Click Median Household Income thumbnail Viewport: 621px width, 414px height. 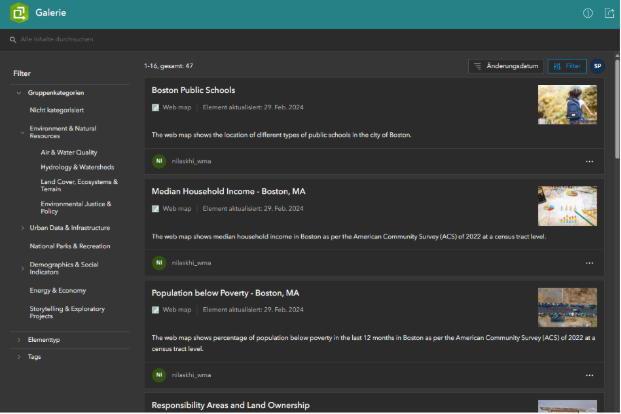[x=567, y=206]
